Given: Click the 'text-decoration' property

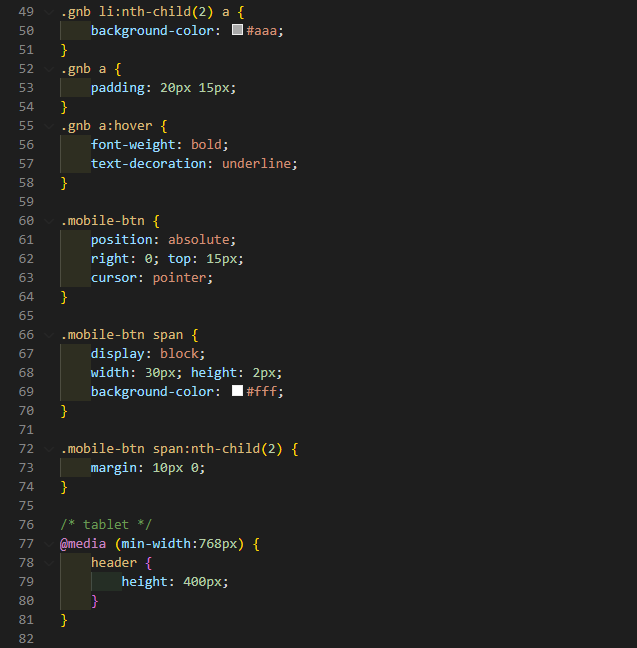Looking at the screenshot, I should pyautogui.click(x=148, y=164).
